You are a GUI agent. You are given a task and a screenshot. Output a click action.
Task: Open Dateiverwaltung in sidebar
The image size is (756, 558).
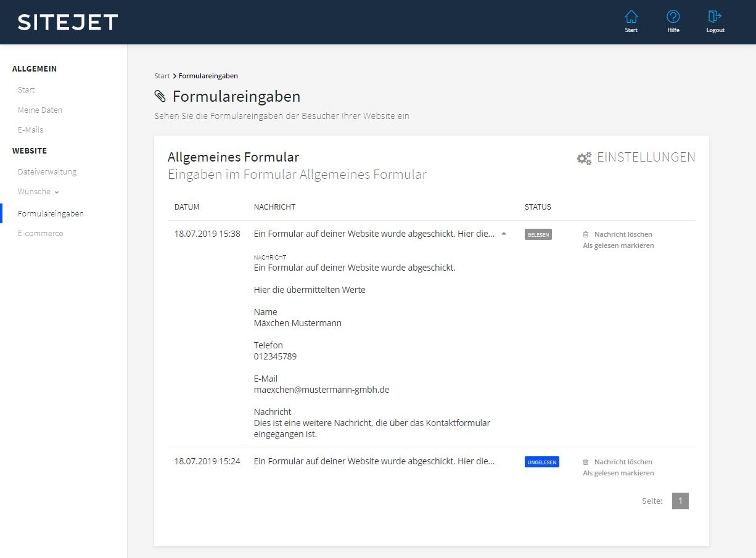click(x=47, y=172)
